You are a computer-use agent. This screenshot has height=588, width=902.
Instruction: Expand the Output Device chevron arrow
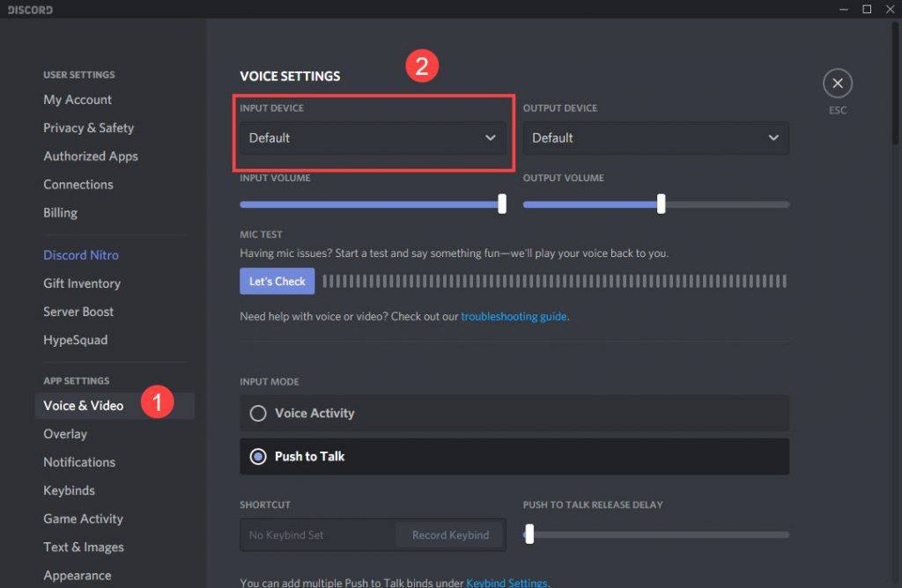click(773, 138)
